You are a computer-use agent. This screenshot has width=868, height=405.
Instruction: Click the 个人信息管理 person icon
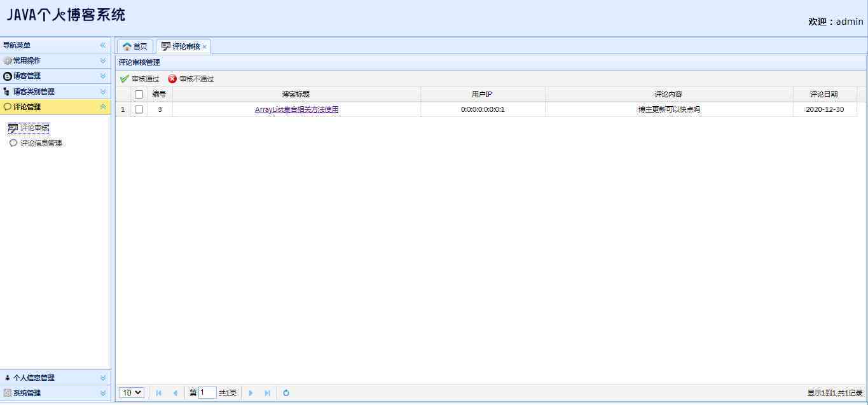pyautogui.click(x=8, y=378)
